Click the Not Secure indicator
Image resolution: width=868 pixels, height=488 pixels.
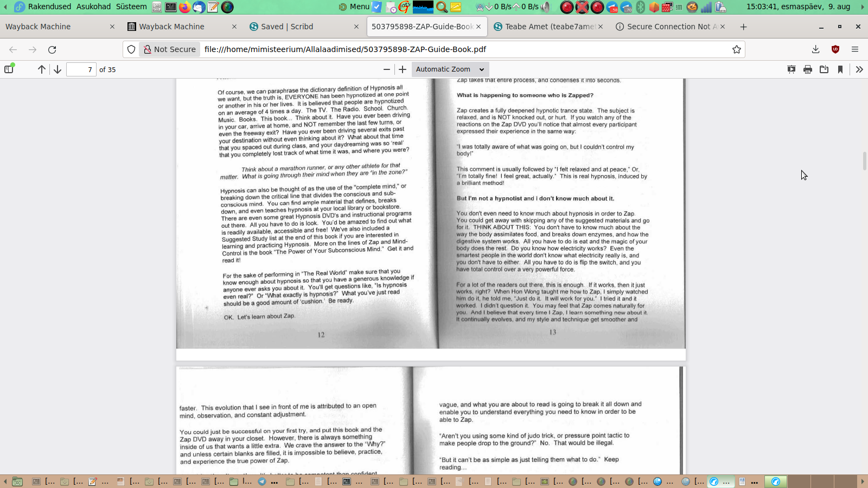click(169, 49)
